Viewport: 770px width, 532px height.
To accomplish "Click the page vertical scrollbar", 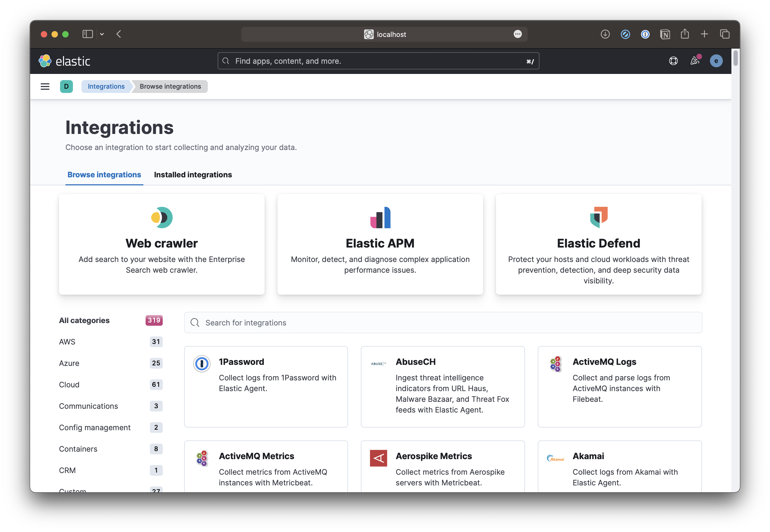I will [x=735, y=58].
